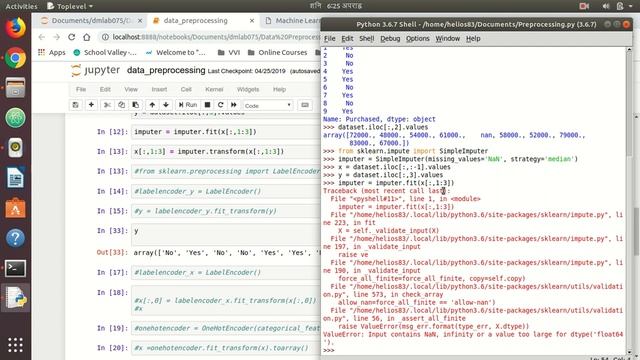Screen dimensions: 640x360
Task: Open Jupyter Insert menu
Action: [x=159, y=89]
